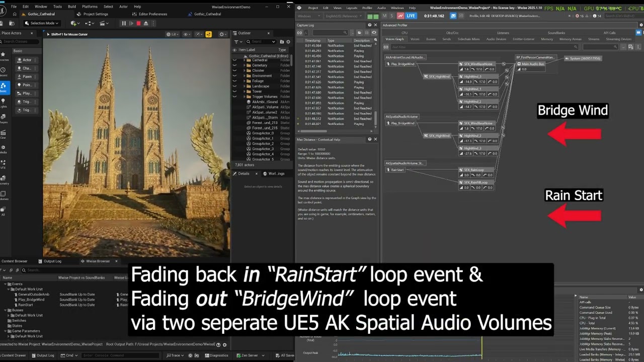The image size is (644, 362).
Task: Click the Diagnostics button
Action: (x=216, y=355)
